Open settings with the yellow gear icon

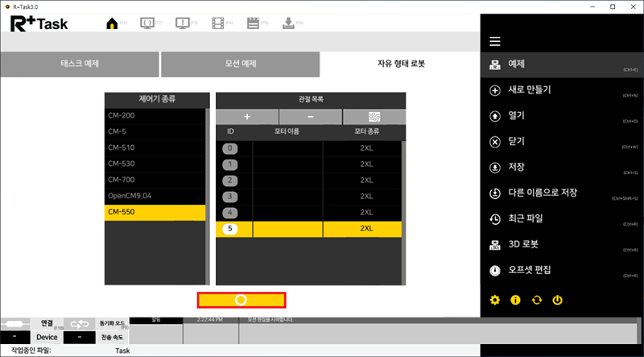(x=495, y=300)
